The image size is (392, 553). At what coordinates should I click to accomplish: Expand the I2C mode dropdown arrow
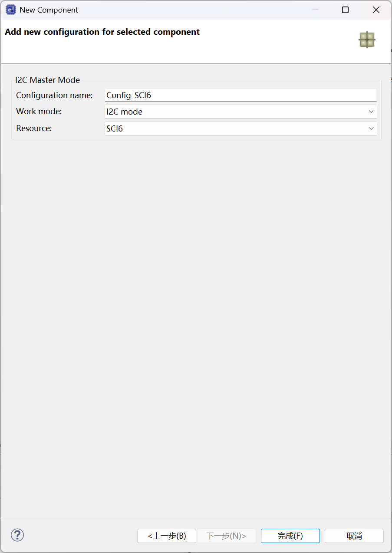tap(371, 112)
